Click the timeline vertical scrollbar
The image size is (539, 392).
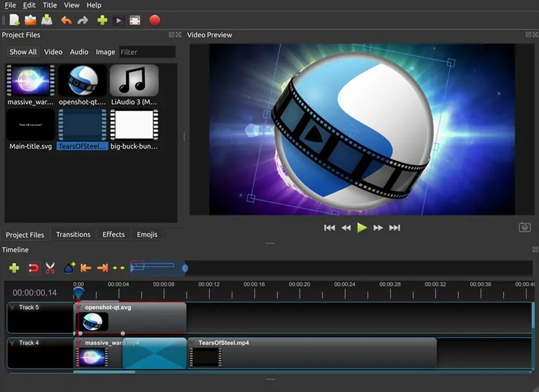533,316
